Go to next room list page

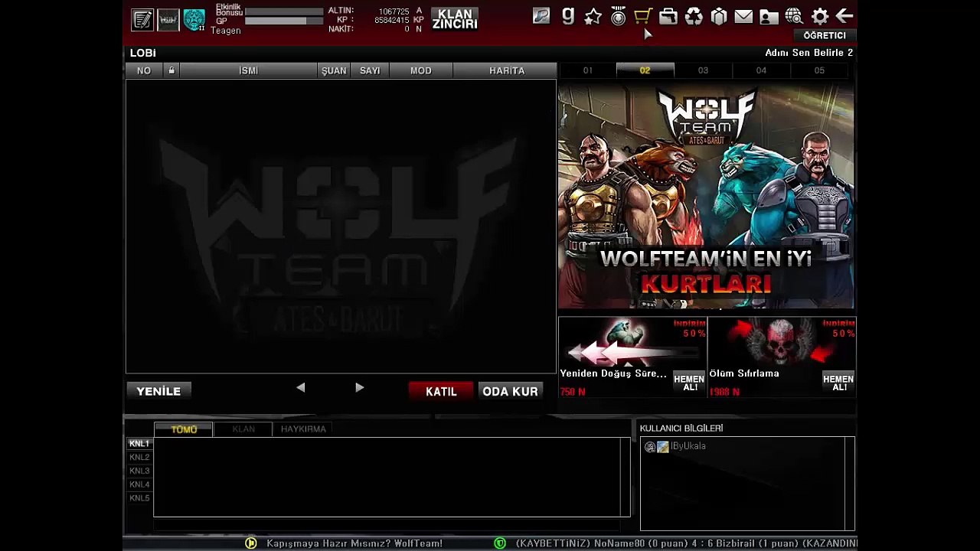tap(359, 388)
